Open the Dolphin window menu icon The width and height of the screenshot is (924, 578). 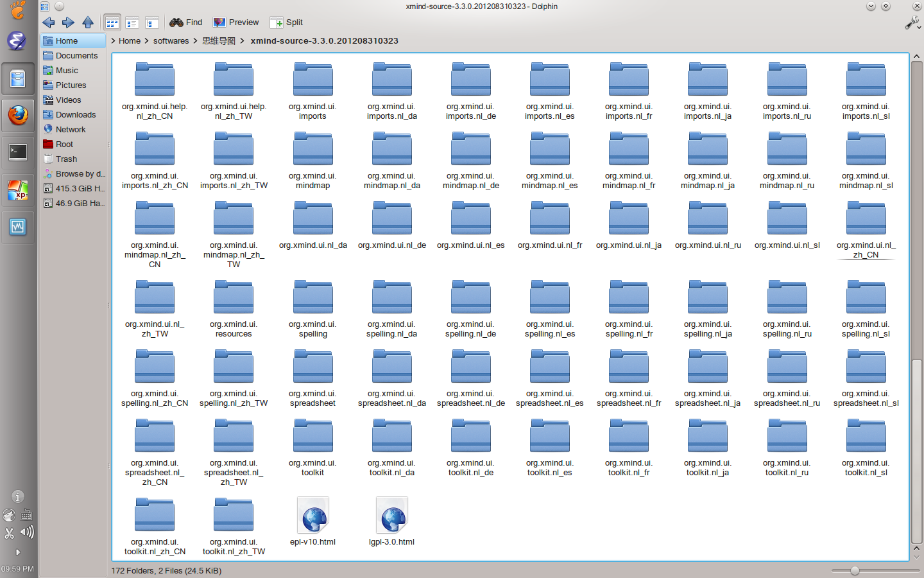tap(44, 6)
